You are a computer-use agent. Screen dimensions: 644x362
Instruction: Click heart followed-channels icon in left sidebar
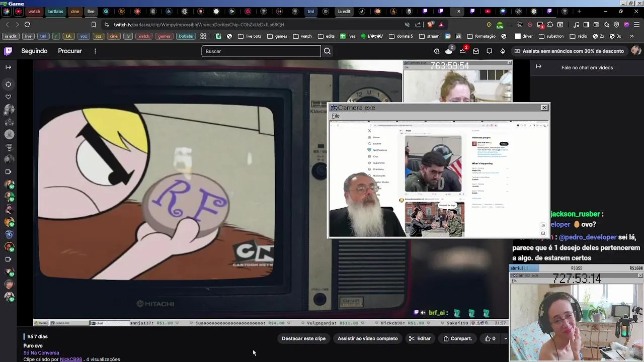(8, 97)
